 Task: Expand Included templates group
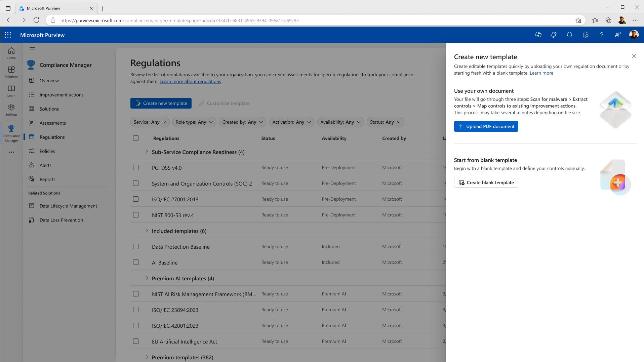147,231
